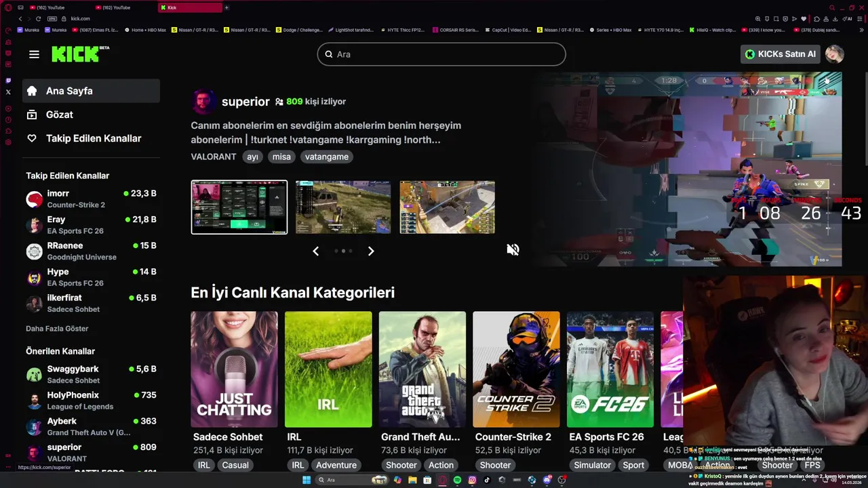Viewport: 868px width, 488px height.
Task: Open Eray channel in followed list
Action: click(91, 225)
